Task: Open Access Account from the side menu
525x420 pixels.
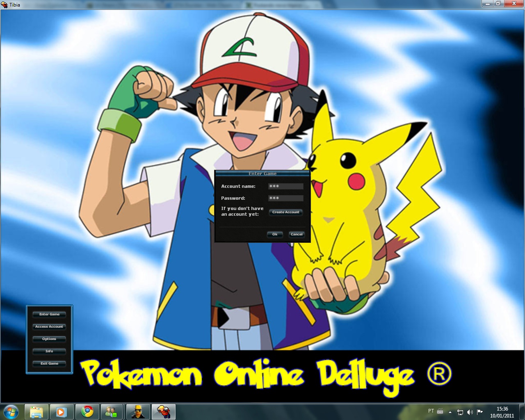Action: click(x=49, y=326)
